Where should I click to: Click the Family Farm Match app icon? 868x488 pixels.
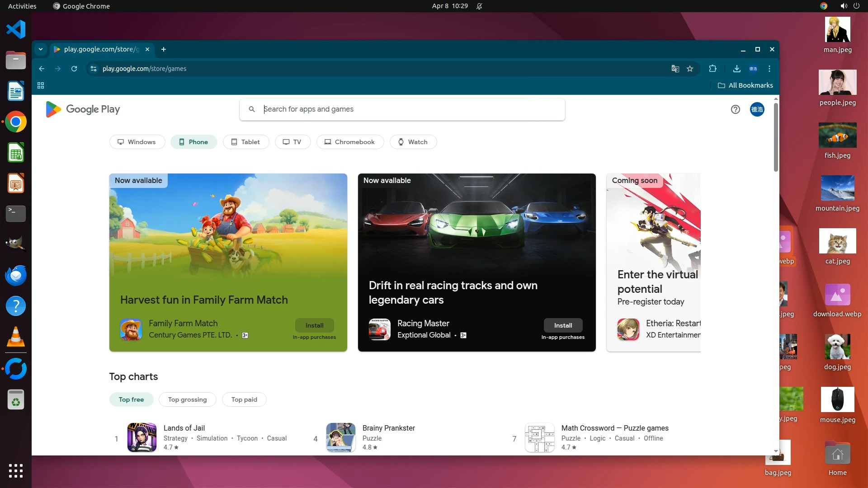tap(131, 329)
